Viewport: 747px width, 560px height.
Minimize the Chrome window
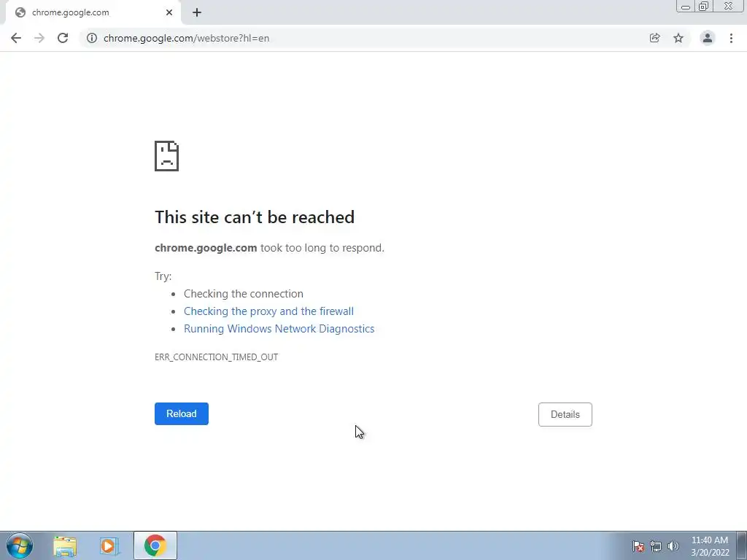click(x=686, y=6)
